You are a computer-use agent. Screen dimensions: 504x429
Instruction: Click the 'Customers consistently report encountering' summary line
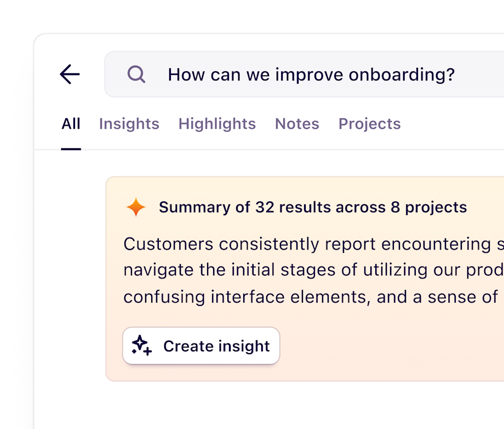click(313, 244)
